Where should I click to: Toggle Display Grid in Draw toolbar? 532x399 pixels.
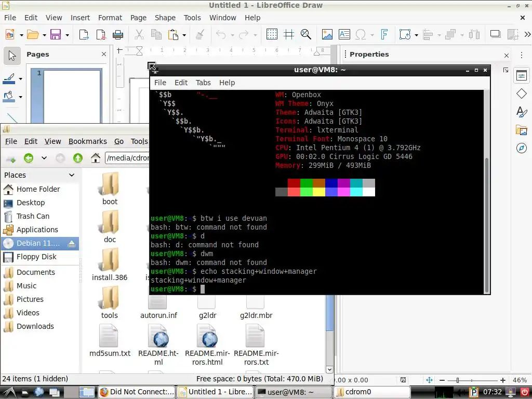[272, 34]
